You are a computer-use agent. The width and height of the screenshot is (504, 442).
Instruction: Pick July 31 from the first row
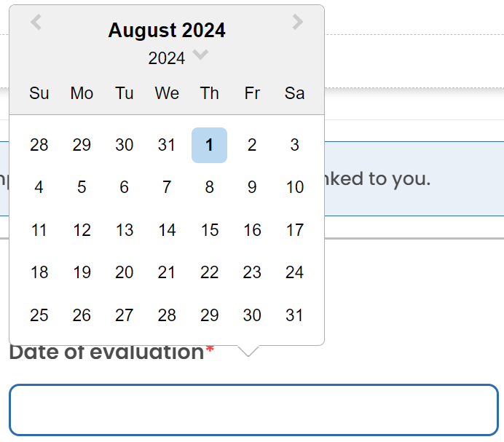[167, 145]
